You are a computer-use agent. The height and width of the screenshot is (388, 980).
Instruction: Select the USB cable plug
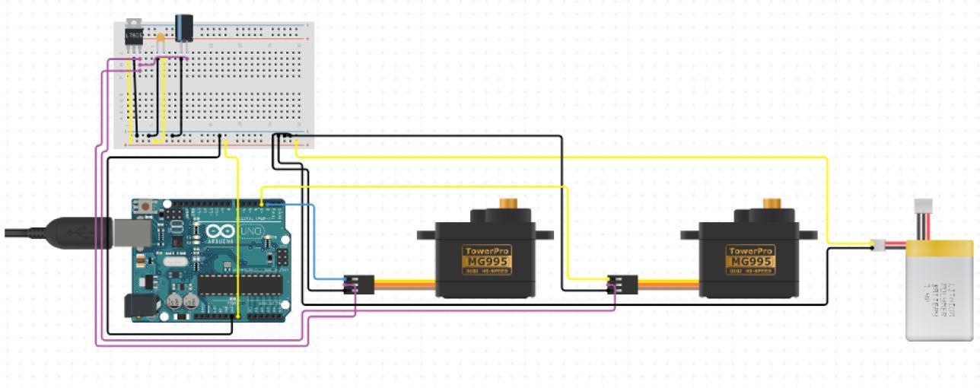pos(79,233)
